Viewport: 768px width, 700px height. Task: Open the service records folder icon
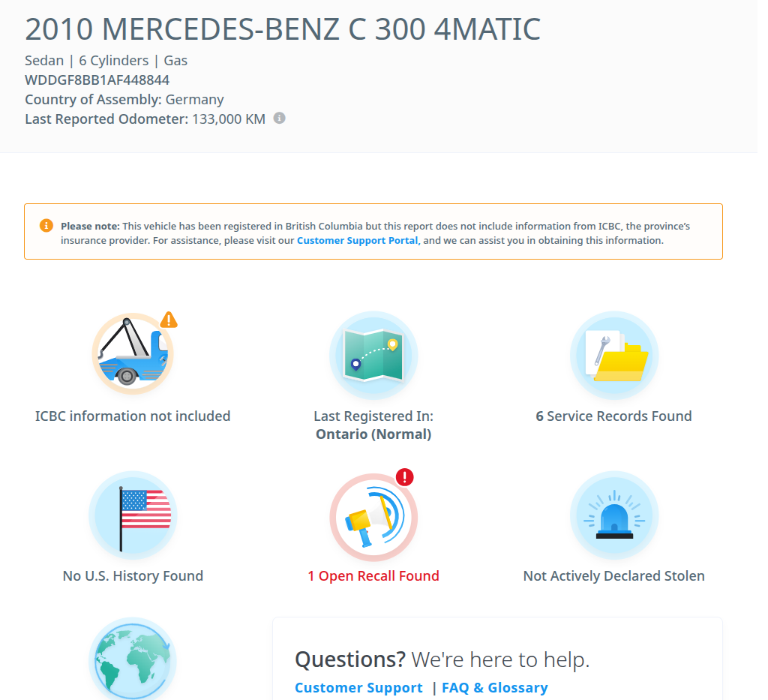coord(614,354)
